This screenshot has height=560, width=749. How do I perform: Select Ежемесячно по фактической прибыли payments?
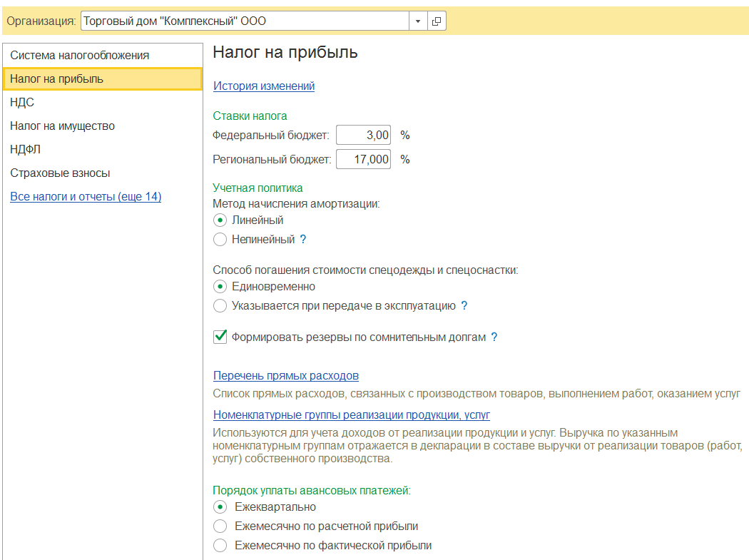point(220,546)
